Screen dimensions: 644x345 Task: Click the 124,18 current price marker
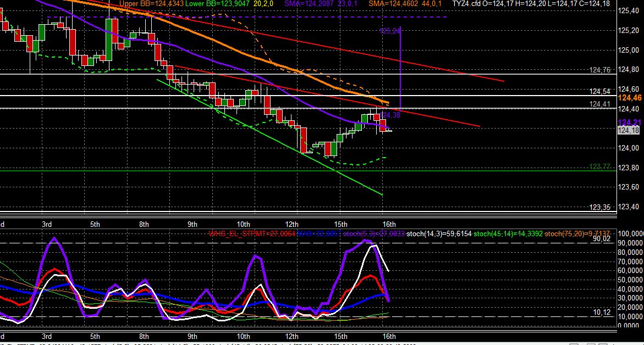(629, 130)
